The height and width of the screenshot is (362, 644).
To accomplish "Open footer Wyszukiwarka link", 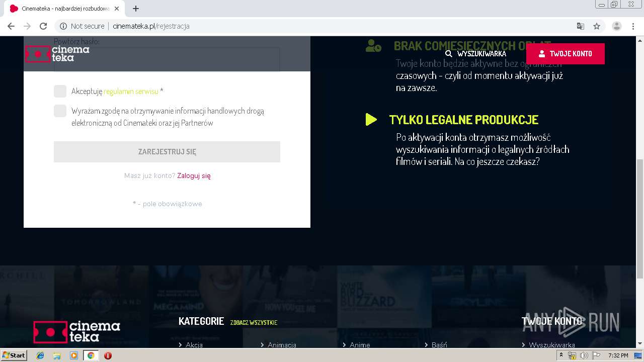I will [551, 345].
